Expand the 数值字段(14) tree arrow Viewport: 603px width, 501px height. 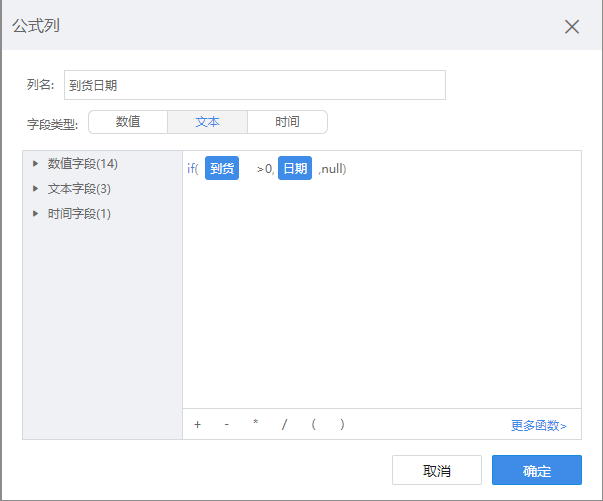click(x=36, y=163)
